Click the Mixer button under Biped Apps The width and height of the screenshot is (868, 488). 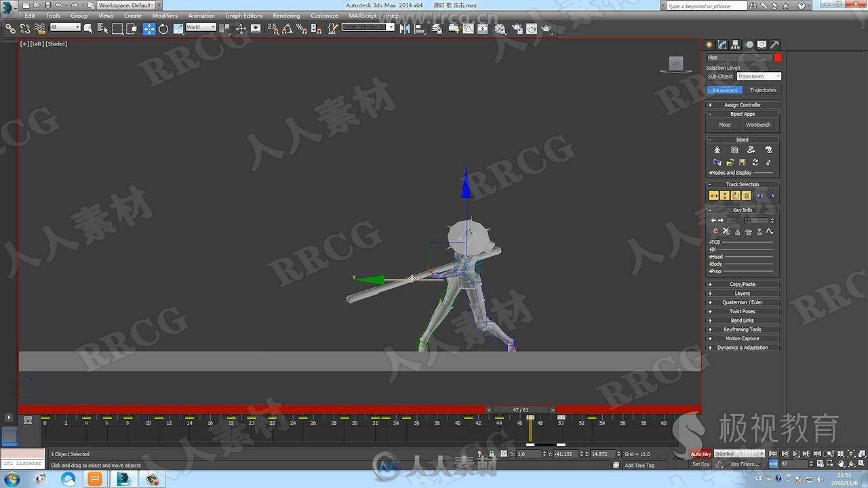click(x=725, y=125)
